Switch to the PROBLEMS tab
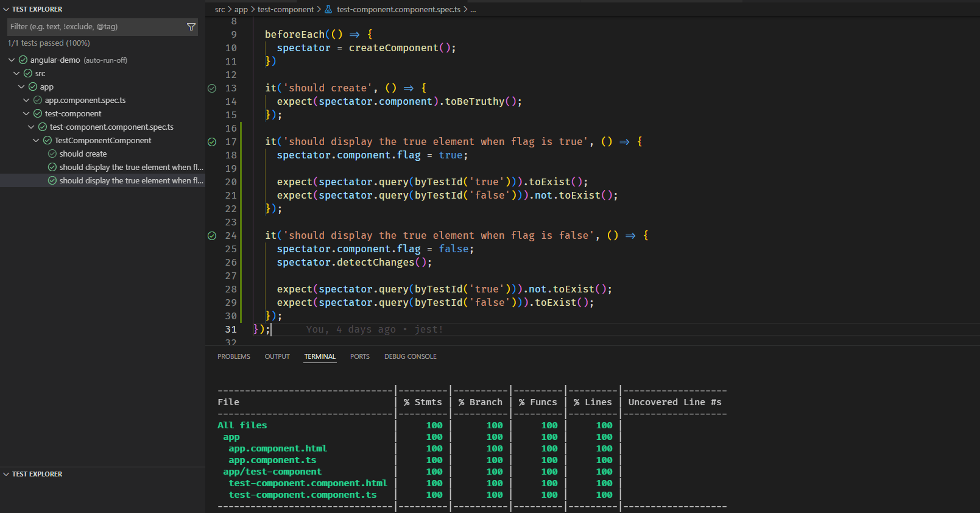980x513 pixels. 234,356
